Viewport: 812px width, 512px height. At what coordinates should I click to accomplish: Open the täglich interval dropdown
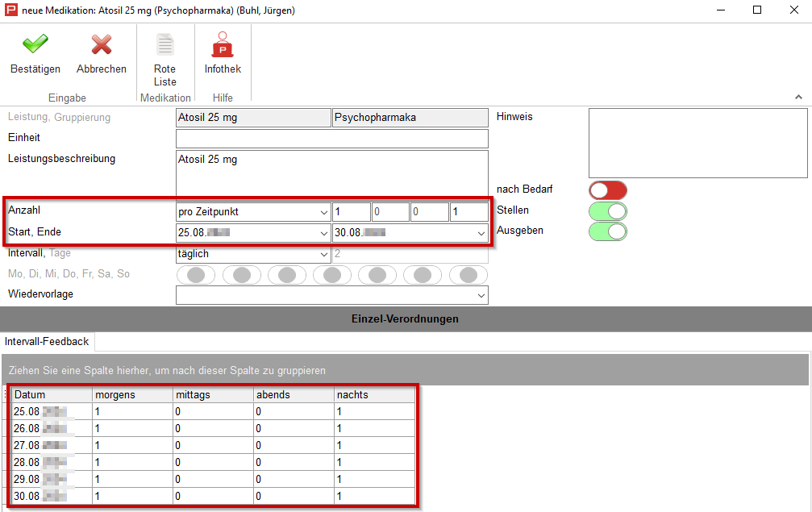tap(323, 254)
